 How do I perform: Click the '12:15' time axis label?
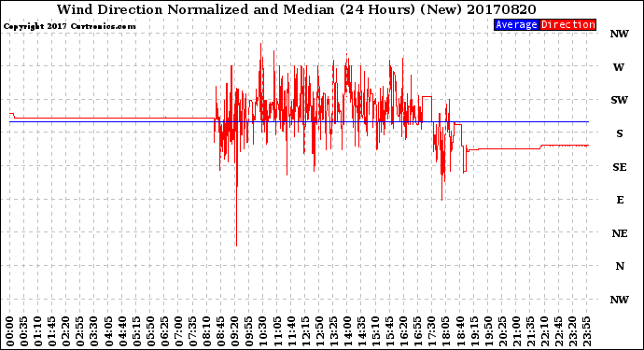coord(305,331)
